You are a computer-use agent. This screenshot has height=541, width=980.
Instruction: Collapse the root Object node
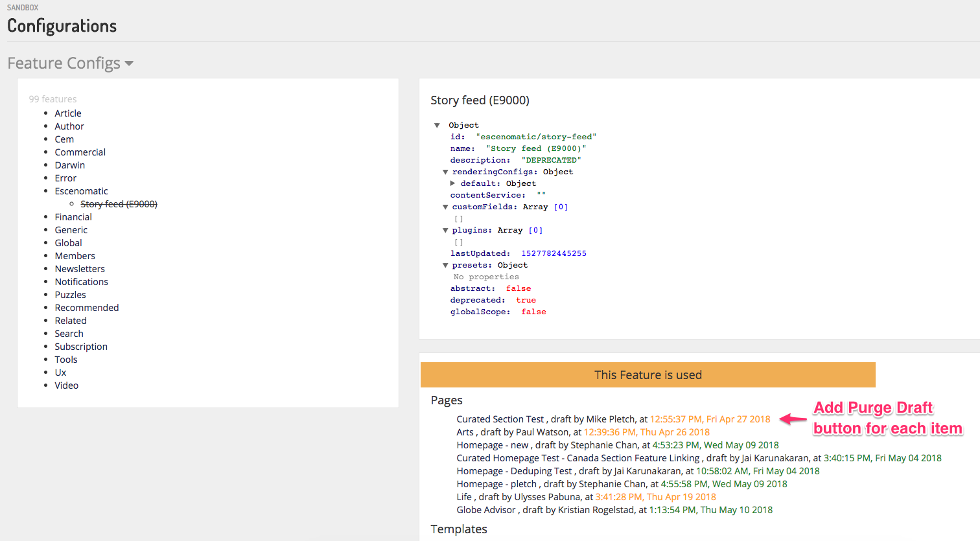[x=437, y=125]
